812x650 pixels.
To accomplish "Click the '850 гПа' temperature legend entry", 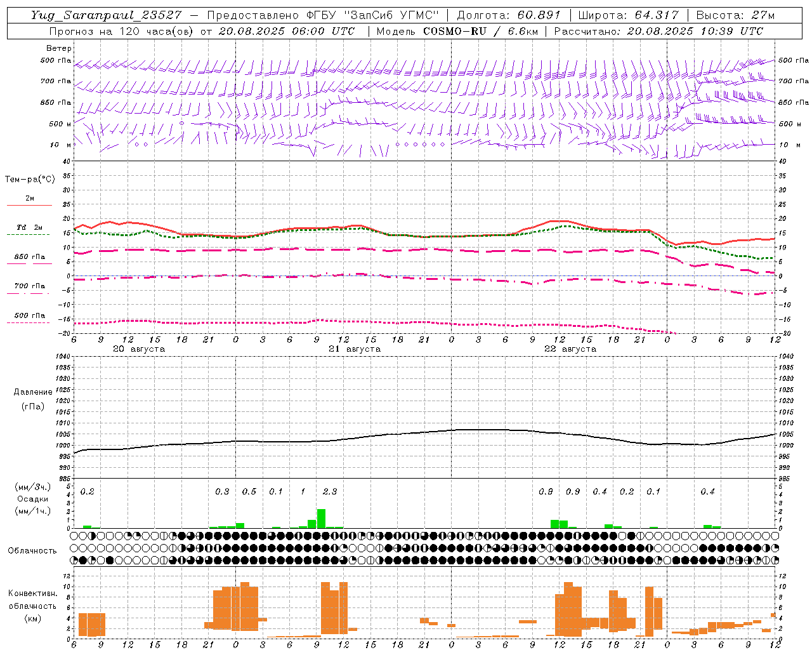I will [x=30, y=257].
